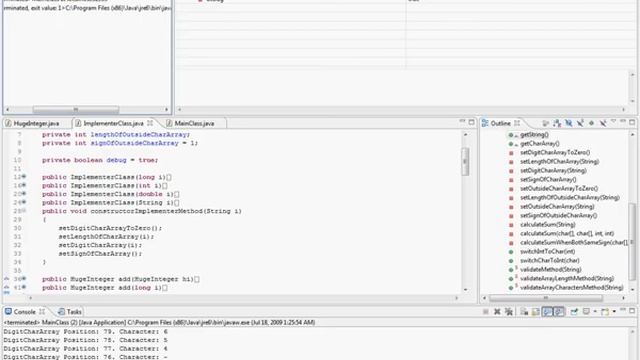This screenshot has height=360, width=640.
Task: Open the Open Console dropdown arrow
Action: (614, 312)
